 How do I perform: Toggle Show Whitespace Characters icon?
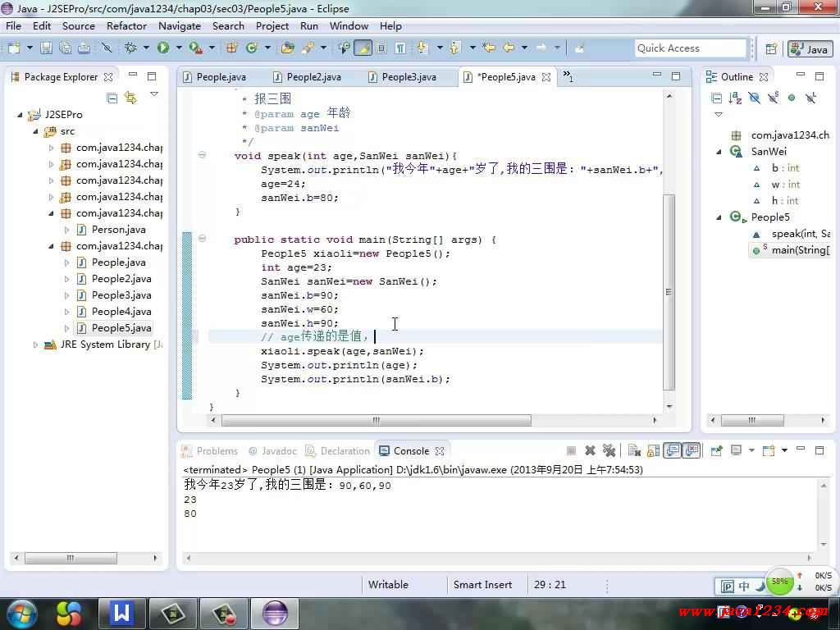(400, 48)
